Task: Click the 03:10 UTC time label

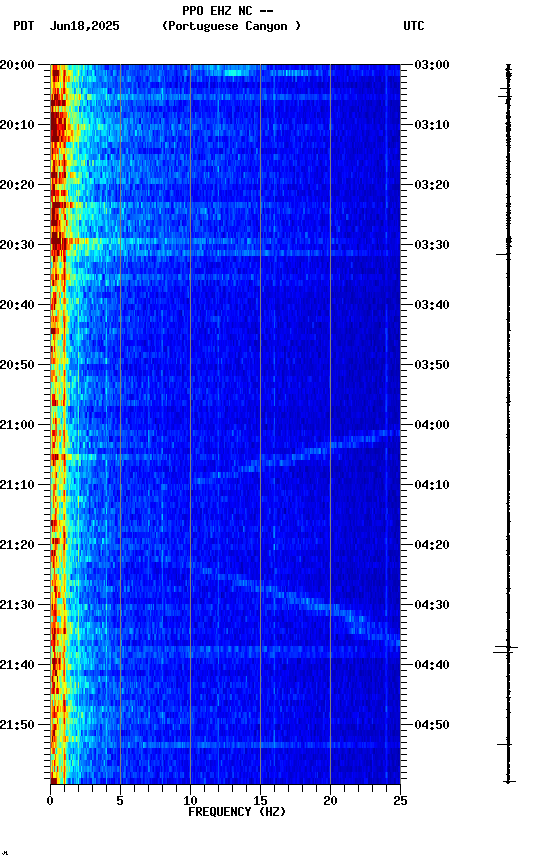Action: (432, 125)
